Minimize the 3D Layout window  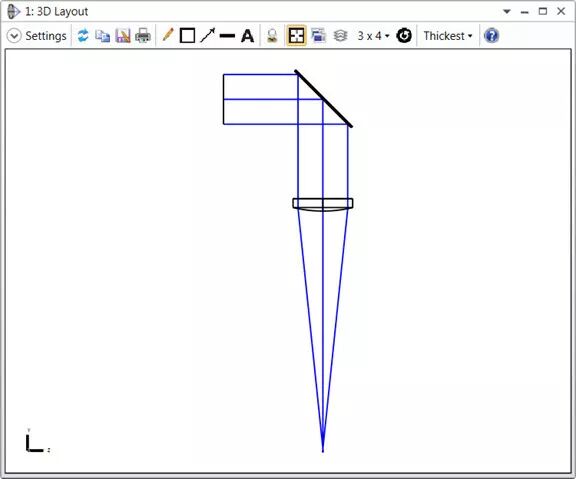(x=525, y=12)
